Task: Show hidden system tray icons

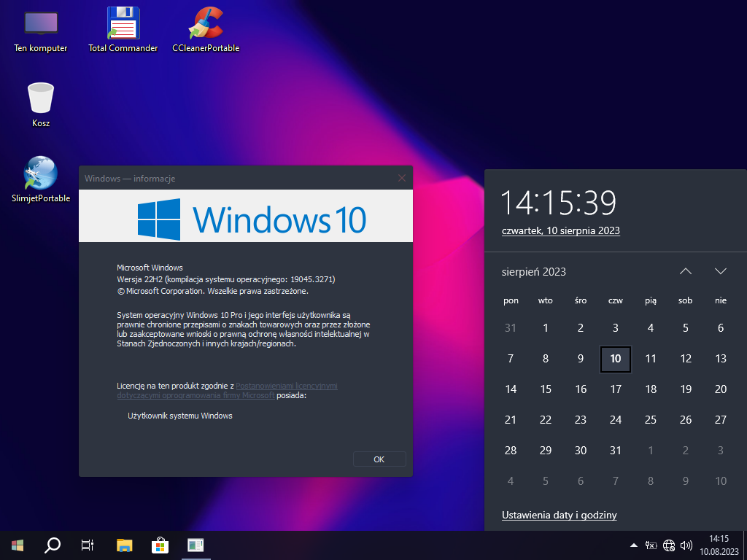Action: [x=633, y=545]
